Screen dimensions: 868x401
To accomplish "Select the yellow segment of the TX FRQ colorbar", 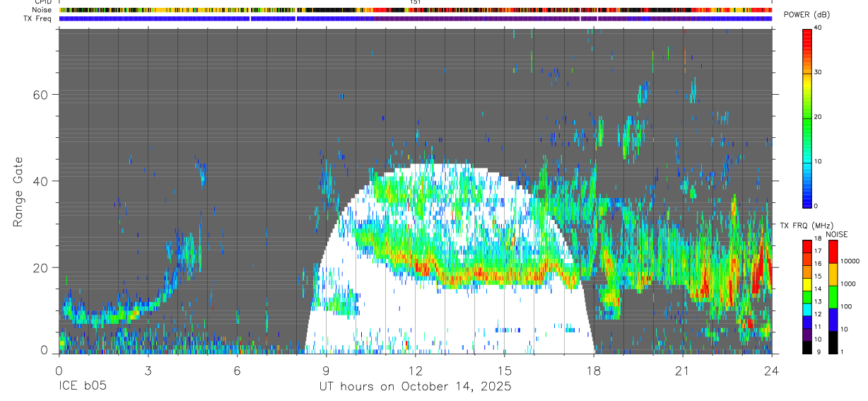I will (808, 284).
